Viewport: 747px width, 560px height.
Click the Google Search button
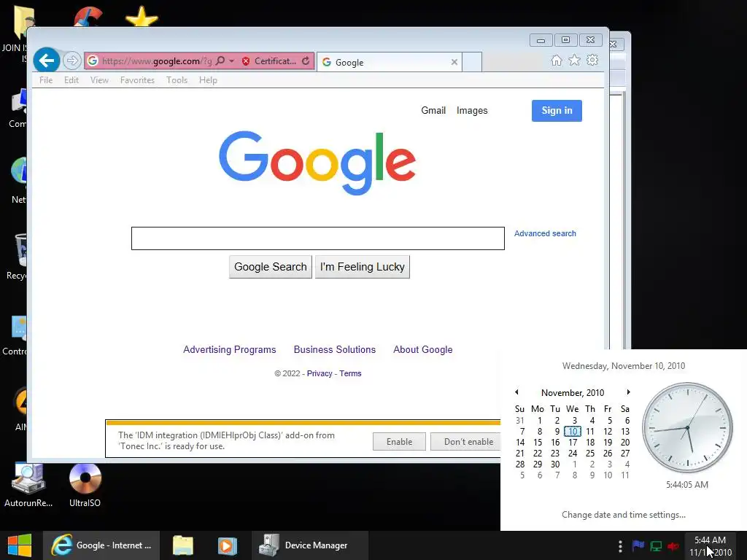tap(271, 267)
